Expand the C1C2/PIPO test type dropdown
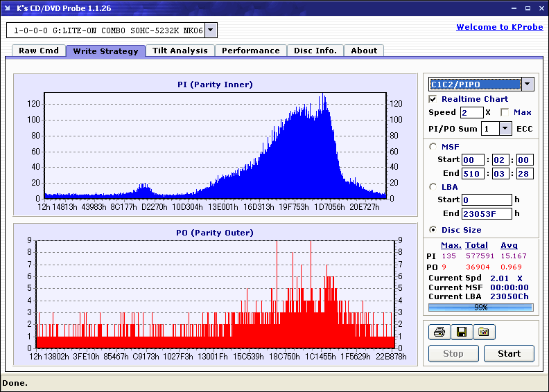The width and height of the screenshot is (549, 392). (x=528, y=84)
